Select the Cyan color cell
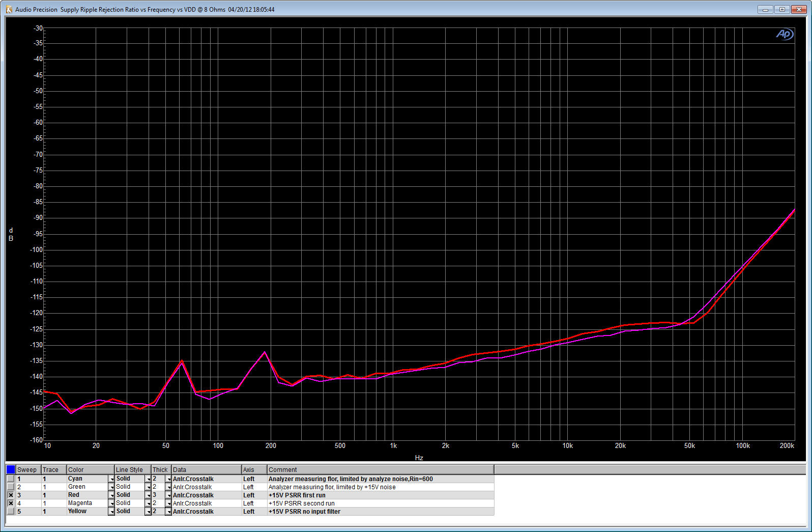Viewport: 812px width, 532px height. pos(88,479)
